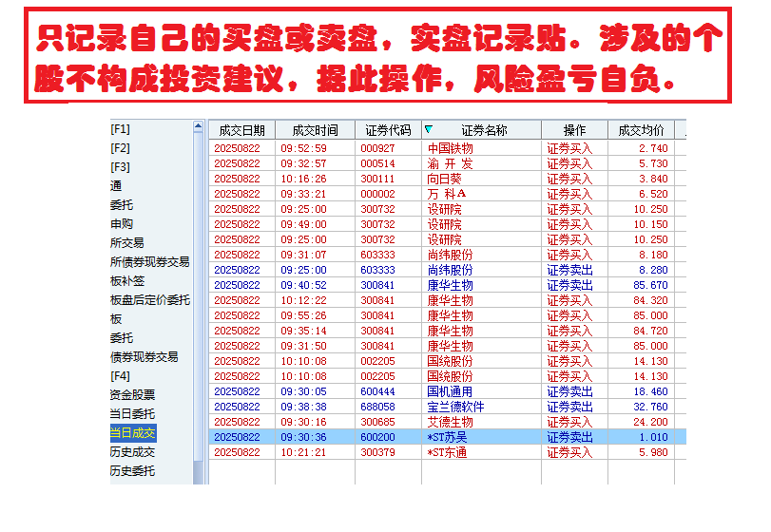The height and width of the screenshot is (532, 771).
Task: Click stock code 000927
Action: (x=377, y=148)
